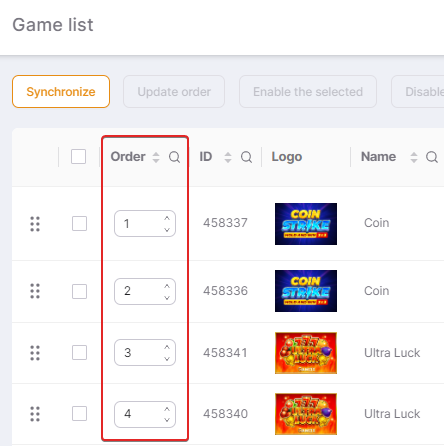Decrease the order value of row 2
This screenshot has height=446, width=444.
point(167,297)
